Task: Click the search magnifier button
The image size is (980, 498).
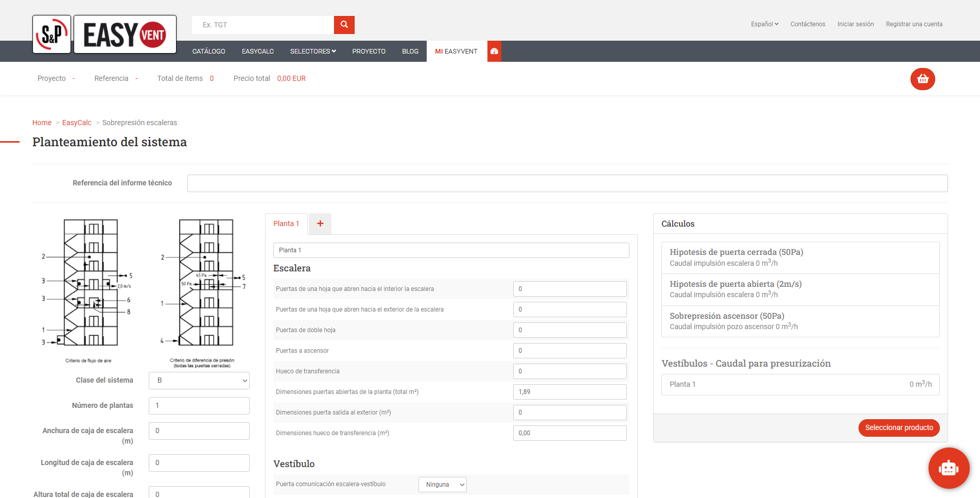Action: tap(344, 25)
